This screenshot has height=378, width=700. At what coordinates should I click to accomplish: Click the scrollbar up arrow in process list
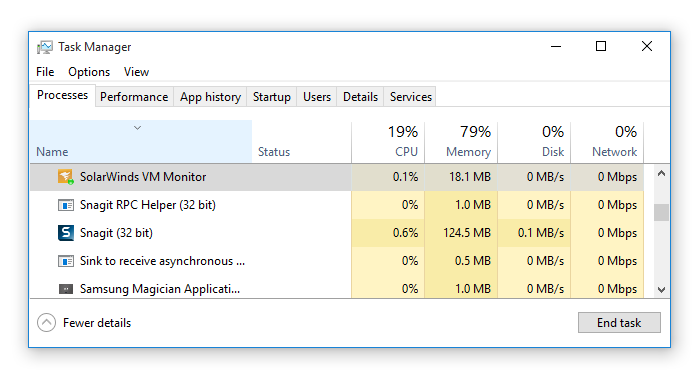[662, 174]
